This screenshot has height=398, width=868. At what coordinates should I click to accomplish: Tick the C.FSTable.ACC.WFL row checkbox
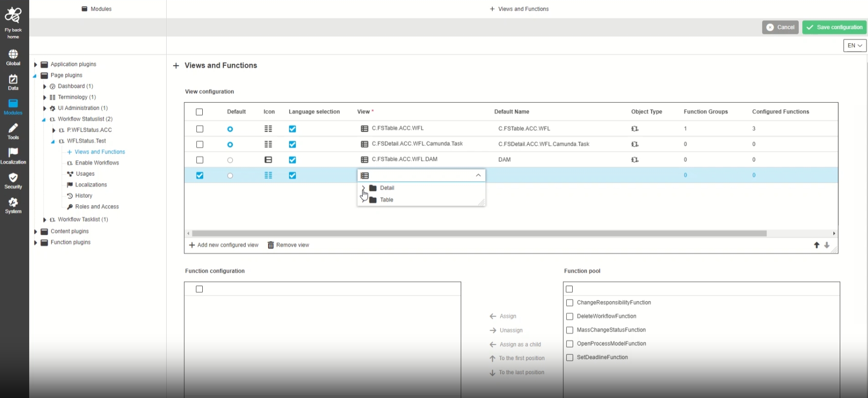pos(199,129)
